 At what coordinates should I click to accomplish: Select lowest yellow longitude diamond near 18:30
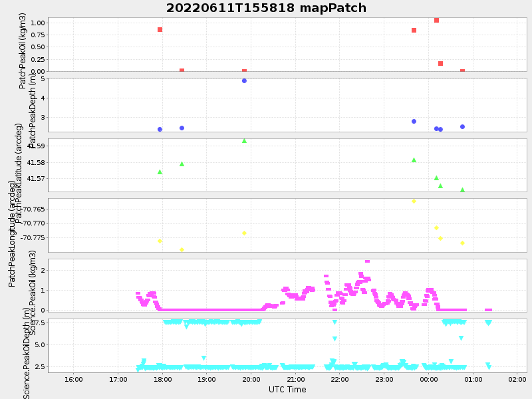click(x=182, y=250)
